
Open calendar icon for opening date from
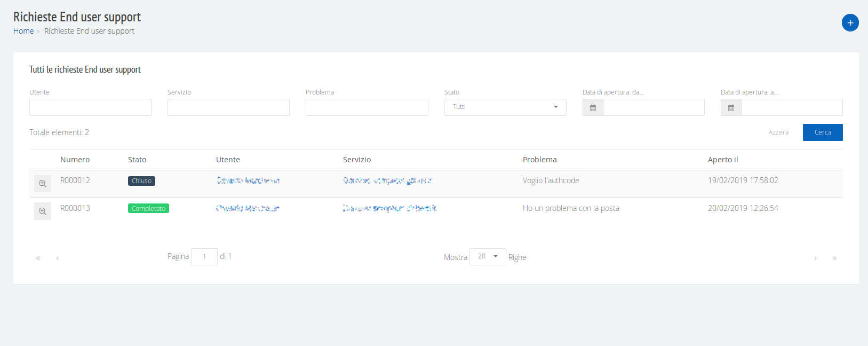(x=593, y=107)
